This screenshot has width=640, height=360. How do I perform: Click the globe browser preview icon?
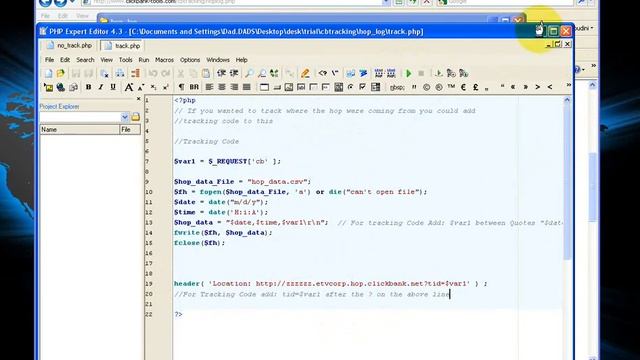61,87
